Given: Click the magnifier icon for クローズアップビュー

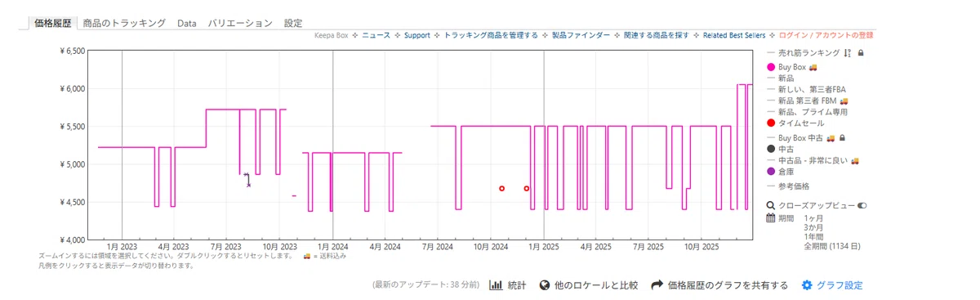Looking at the screenshot, I should click(x=771, y=206).
